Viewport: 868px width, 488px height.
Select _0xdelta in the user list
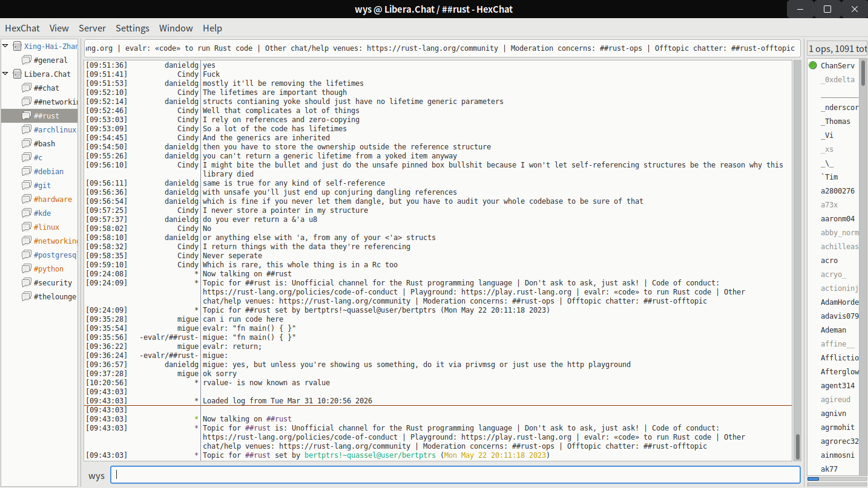click(838, 79)
